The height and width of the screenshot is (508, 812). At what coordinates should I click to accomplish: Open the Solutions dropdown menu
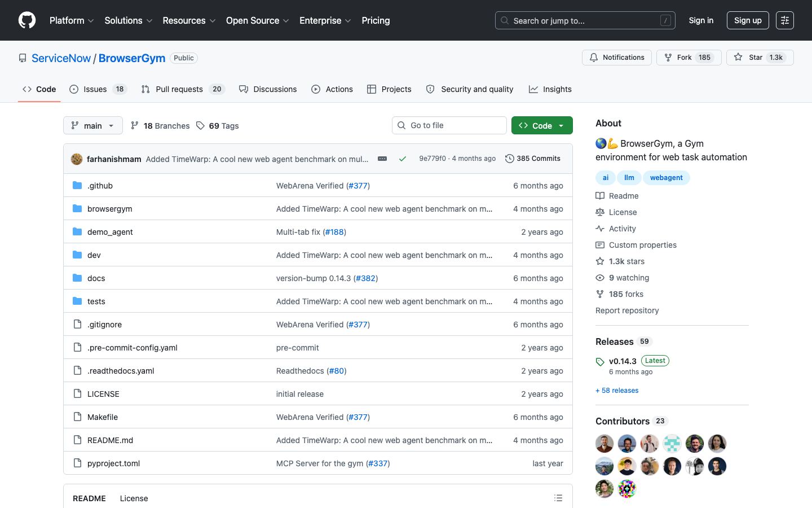click(129, 20)
